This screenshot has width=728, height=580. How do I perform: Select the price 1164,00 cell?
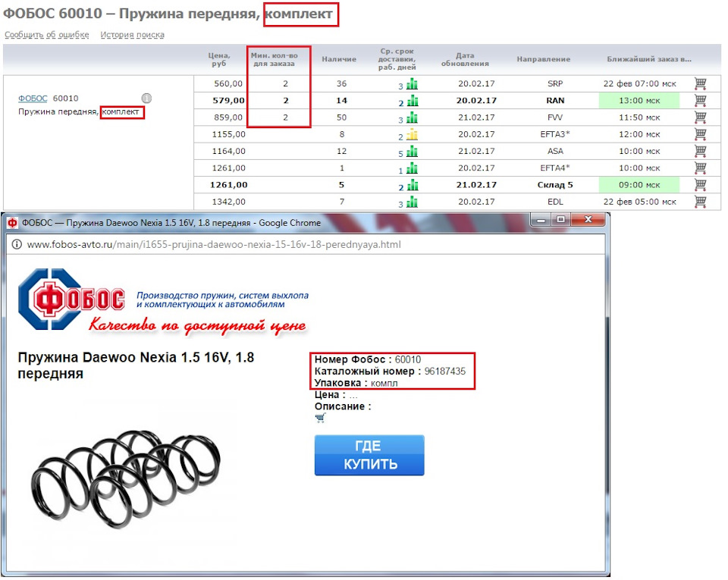(228, 151)
